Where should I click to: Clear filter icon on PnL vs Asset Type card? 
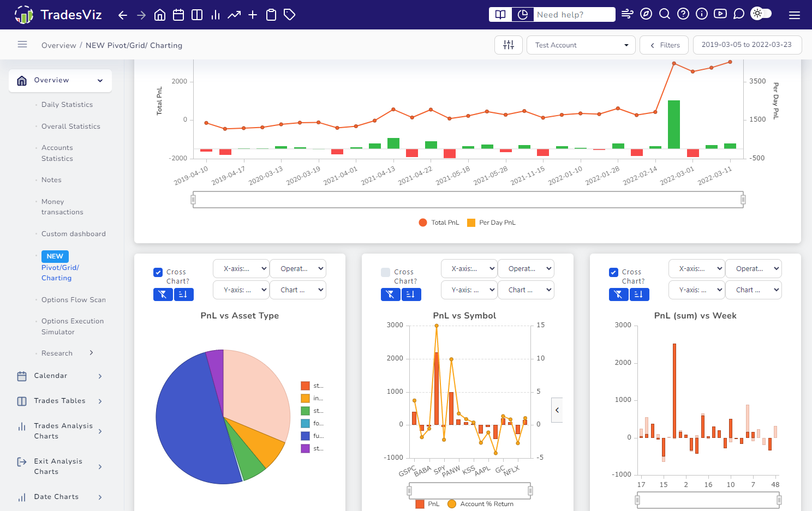point(163,294)
